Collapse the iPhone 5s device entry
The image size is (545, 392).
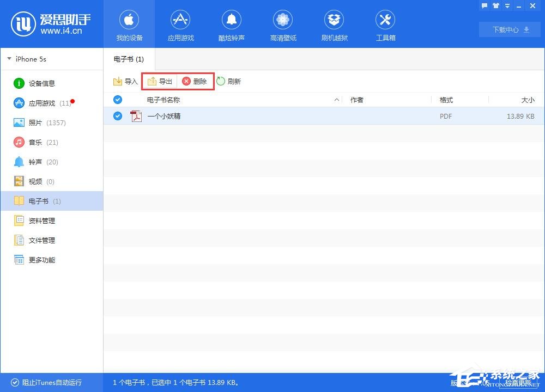pyautogui.click(x=9, y=59)
